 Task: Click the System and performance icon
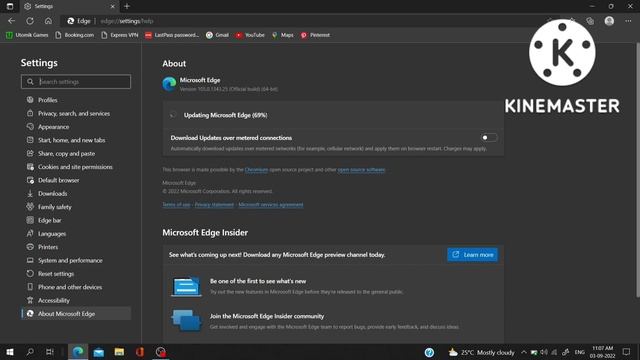pos(30,260)
